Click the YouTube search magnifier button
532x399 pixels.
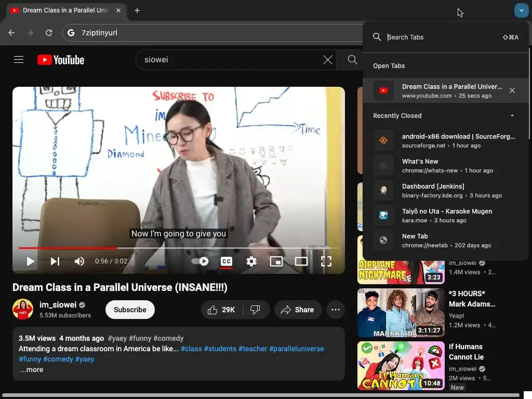[353, 60]
